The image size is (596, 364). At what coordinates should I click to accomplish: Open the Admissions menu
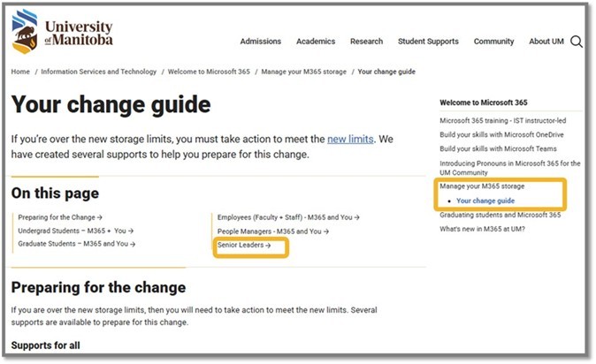click(x=260, y=42)
